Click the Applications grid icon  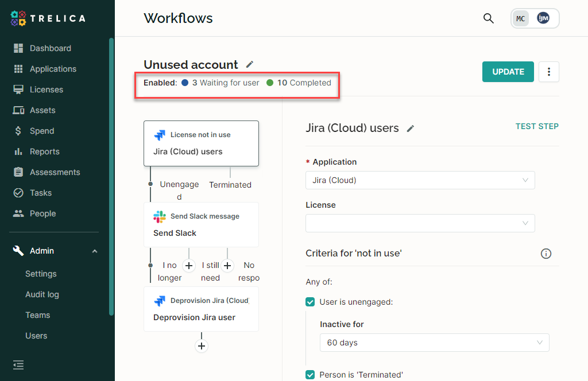coord(18,69)
